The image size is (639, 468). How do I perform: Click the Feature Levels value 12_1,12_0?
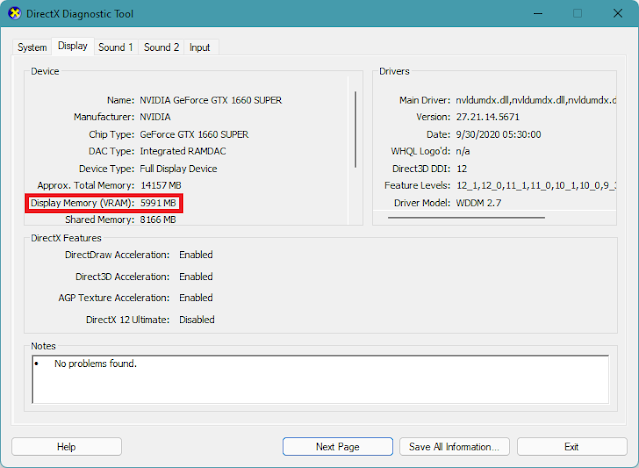coord(536,186)
